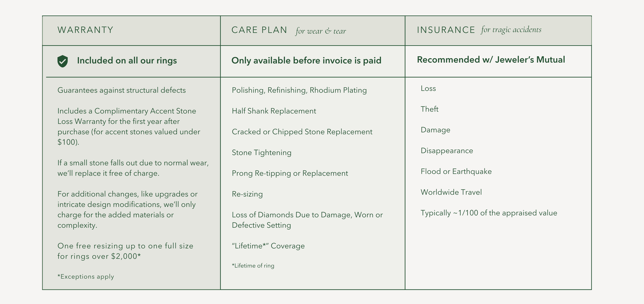Click 'for tragic accidents' subtitle
This screenshot has width=644, height=304.
point(511,30)
